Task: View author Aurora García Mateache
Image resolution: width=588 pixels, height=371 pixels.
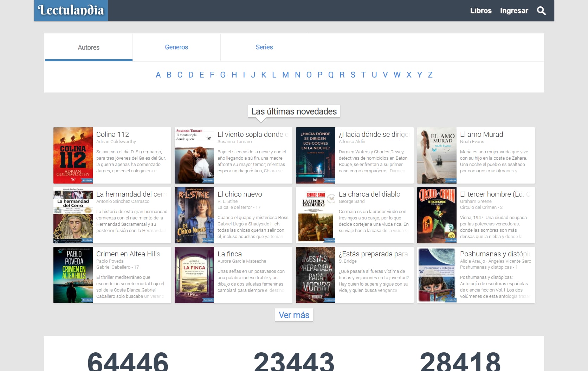Action: [242, 261]
